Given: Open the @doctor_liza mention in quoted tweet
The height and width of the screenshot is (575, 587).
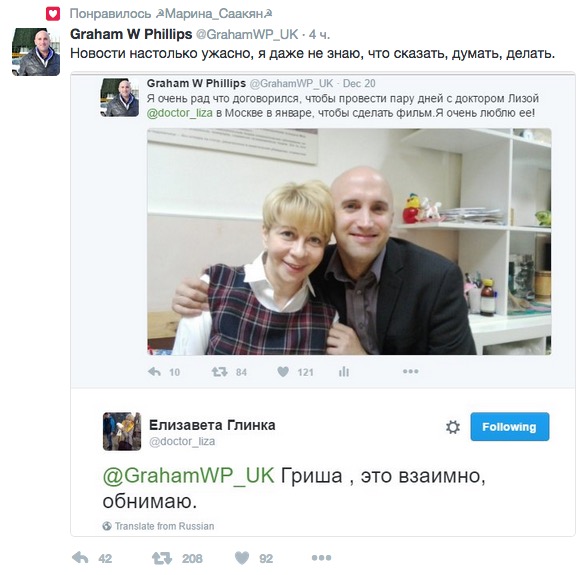Looking at the screenshot, I should 180,113.
